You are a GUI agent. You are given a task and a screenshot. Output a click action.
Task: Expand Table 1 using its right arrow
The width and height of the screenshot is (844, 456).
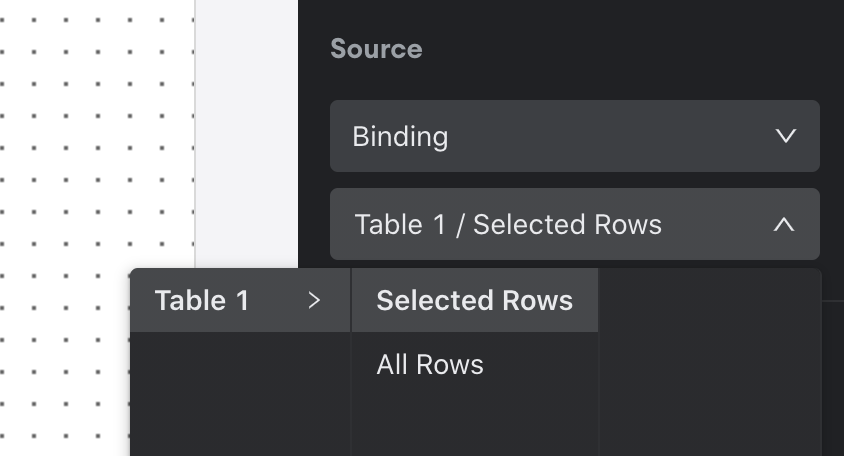pos(314,300)
